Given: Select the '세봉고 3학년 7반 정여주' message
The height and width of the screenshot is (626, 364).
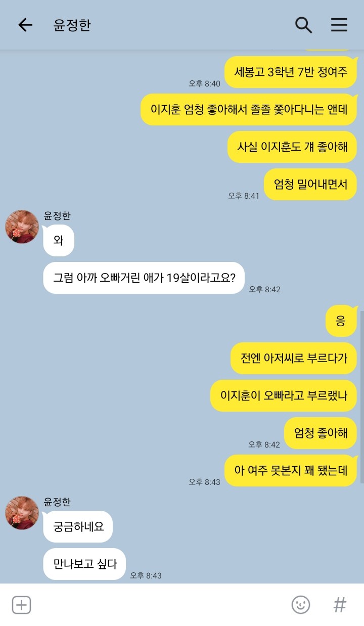Looking at the screenshot, I should coord(291,72).
